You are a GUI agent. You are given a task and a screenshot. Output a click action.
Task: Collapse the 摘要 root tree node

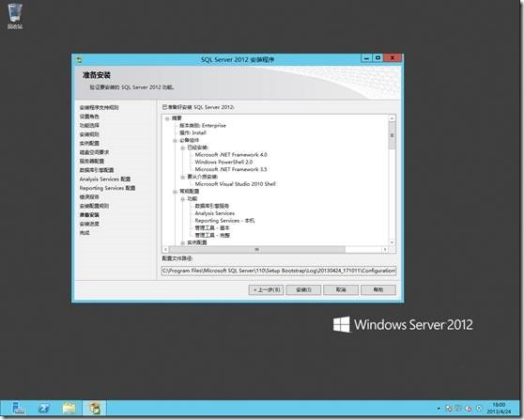[167, 118]
